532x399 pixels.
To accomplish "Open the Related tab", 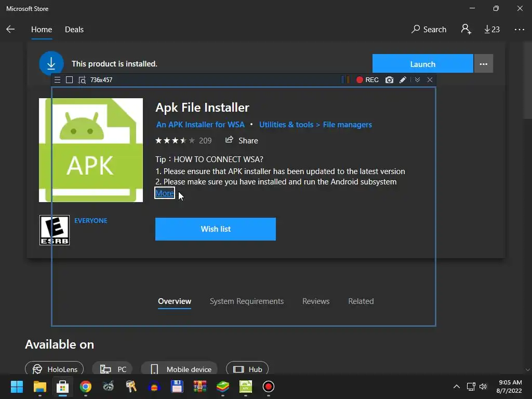I will pos(361,301).
